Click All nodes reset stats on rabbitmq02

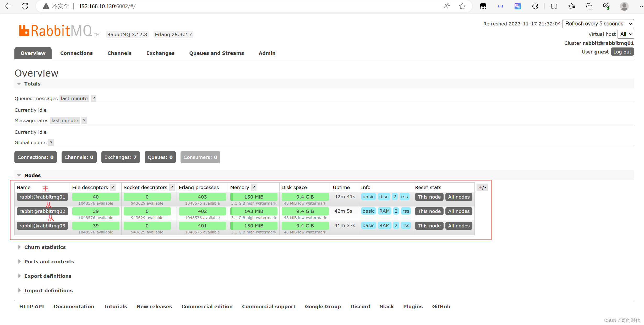pyautogui.click(x=459, y=211)
